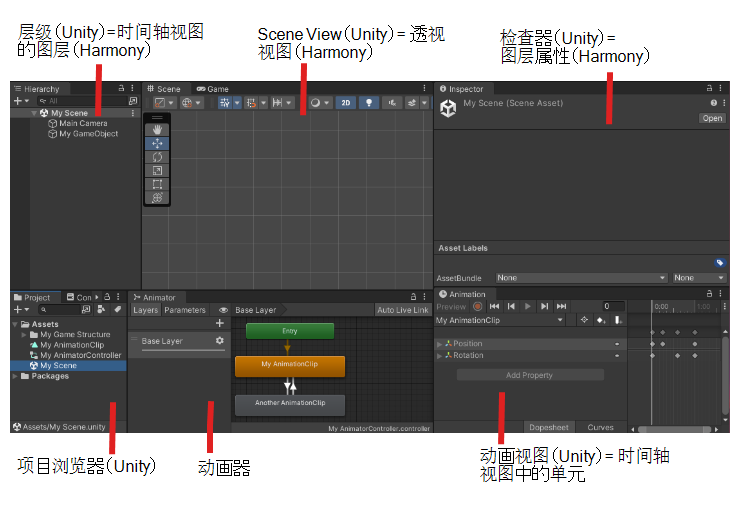
Task: Toggle scene lighting bulb
Action: click(369, 102)
